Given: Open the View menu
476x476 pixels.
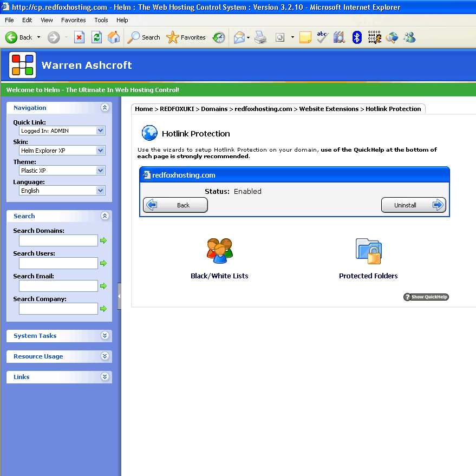Looking at the screenshot, I should point(47,20).
